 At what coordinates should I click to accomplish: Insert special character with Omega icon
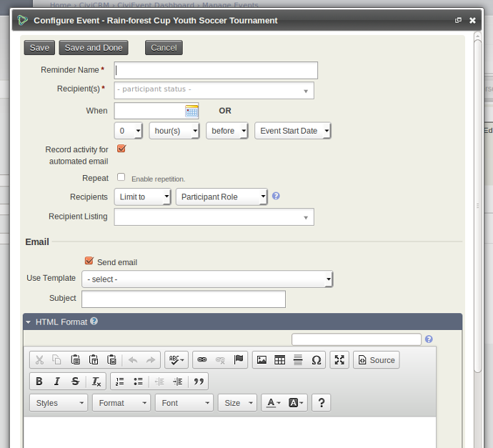coord(317,360)
